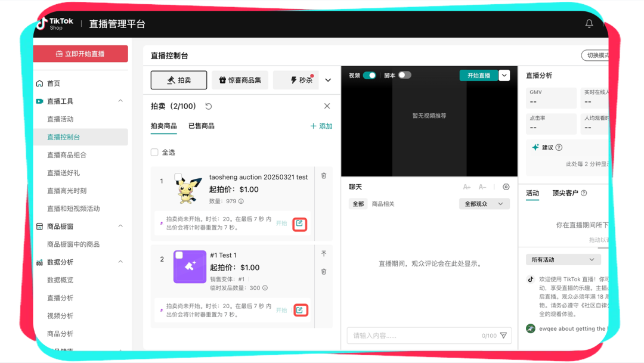
Task: Click the chat filter icon in input box
Action: pos(503,336)
